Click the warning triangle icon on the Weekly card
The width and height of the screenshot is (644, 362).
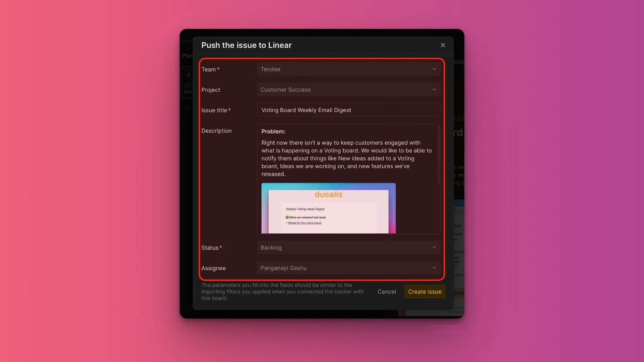(x=188, y=85)
